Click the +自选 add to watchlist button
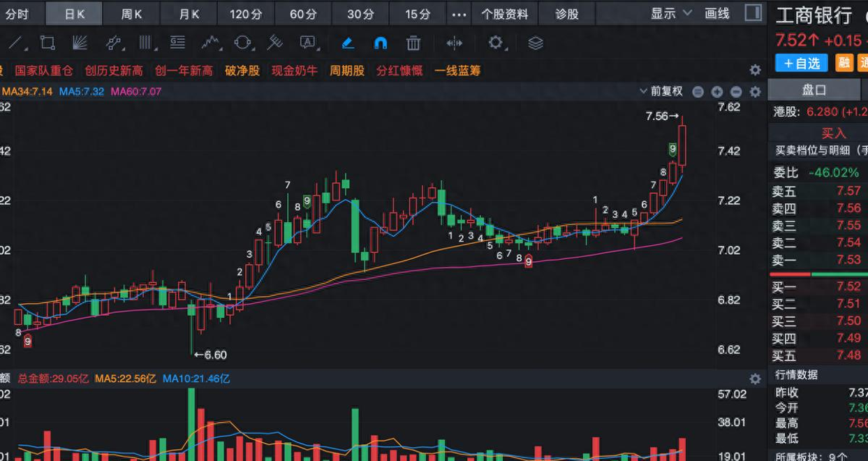The image size is (868, 461). [x=801, y=63]
